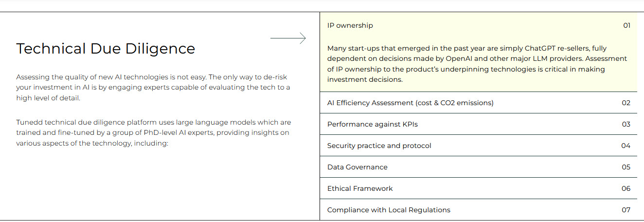Expand the Data Governance item

point(357,167)
